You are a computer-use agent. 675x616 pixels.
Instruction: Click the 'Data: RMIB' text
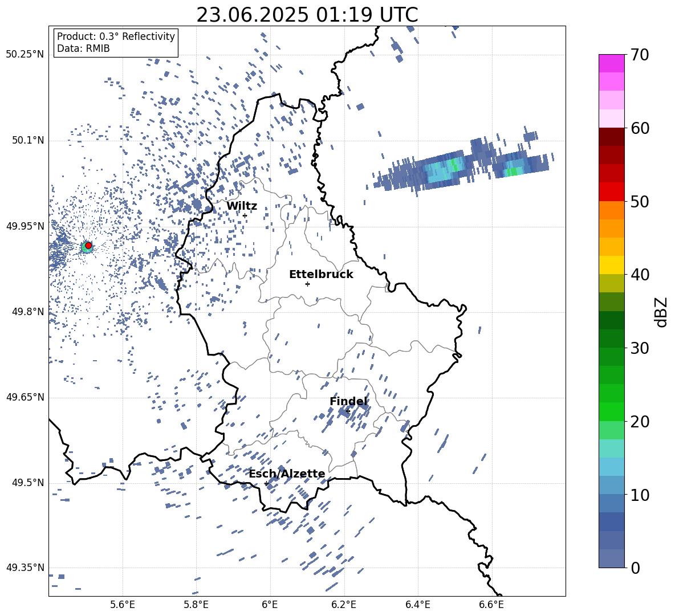pyautogui.click(x=83, y=48)
